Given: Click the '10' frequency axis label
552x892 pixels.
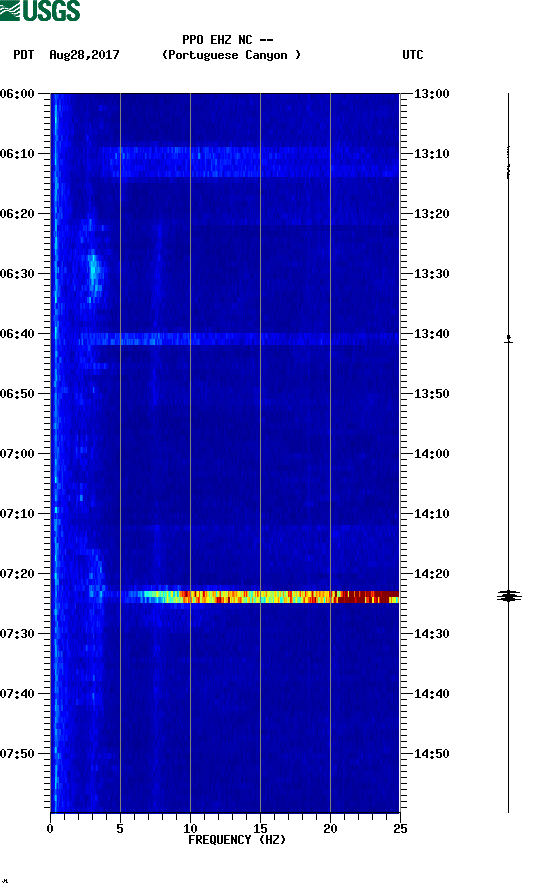Looking at the screenshot, I should click(x=190, y=828).
